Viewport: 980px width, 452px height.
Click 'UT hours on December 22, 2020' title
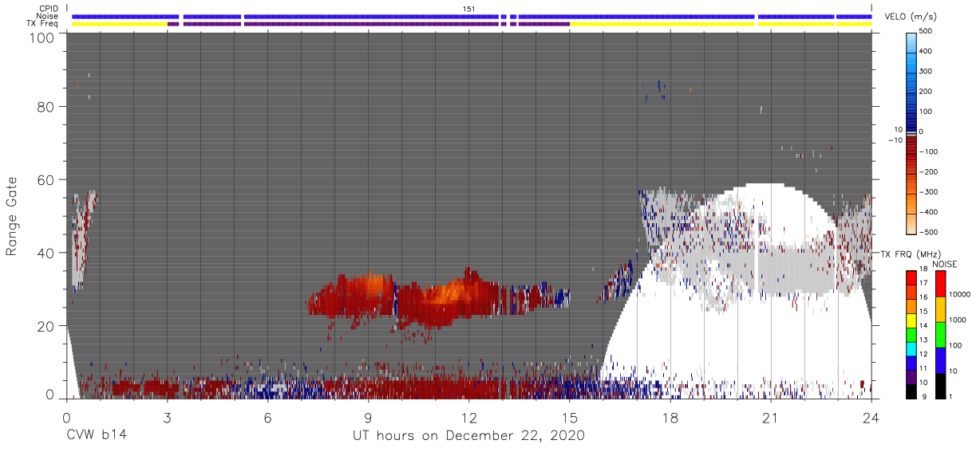coord(468,436)
